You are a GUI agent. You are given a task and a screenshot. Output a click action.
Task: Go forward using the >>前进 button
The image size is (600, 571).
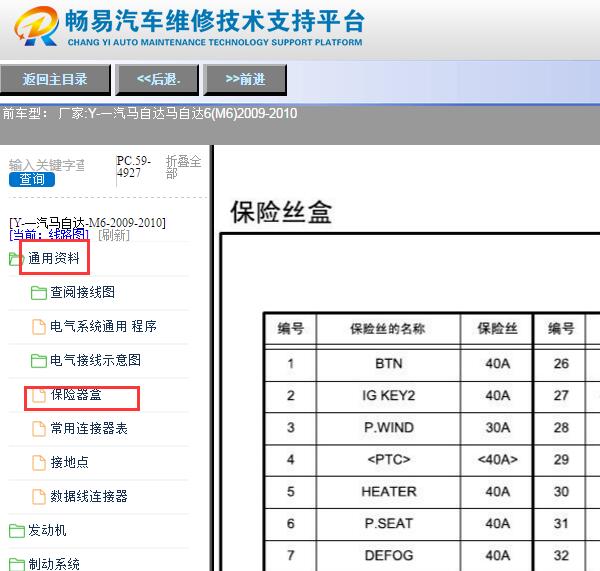(x=245, y=80)
